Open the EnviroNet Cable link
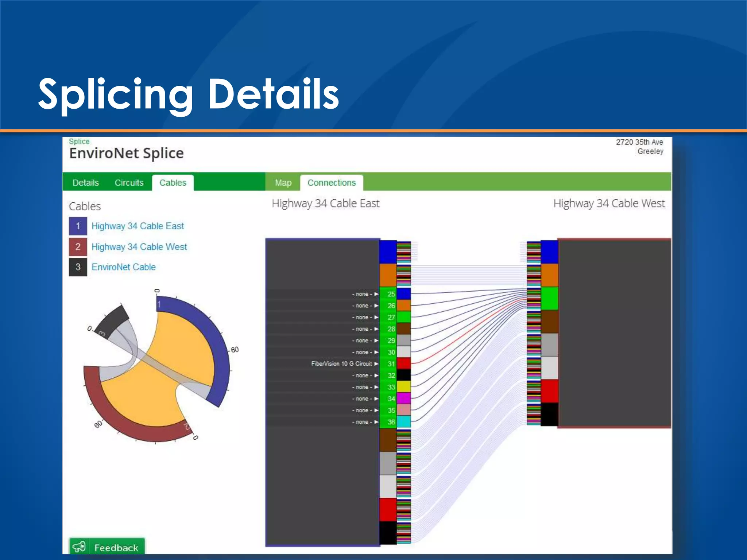This screenshot has height=560, width=747. point(123,267)
